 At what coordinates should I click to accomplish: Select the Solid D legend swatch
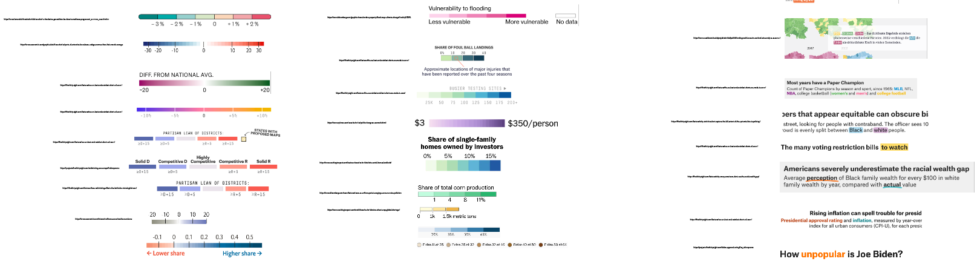(142, 166)
